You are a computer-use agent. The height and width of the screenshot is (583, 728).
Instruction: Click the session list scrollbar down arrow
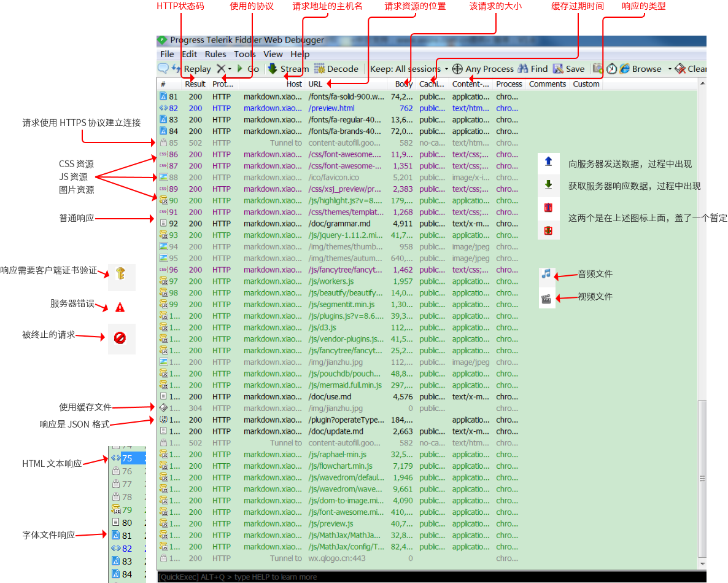702,564
